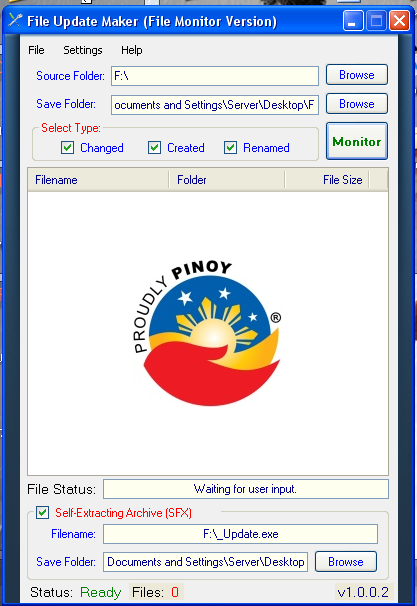
Task: Click the version label v1.0.0.2
Action: (363, 592)
